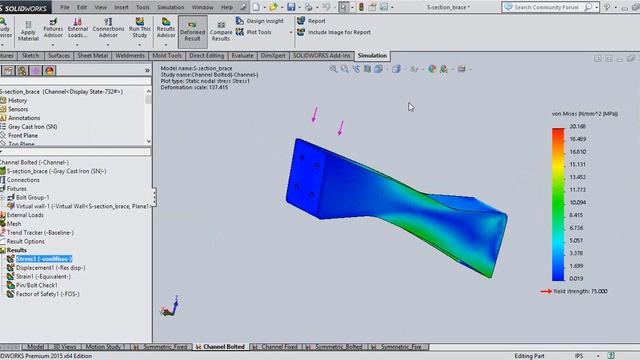Select the Front Plane tree item
This screenshot has height=360, width=640.
pos(19,136)
